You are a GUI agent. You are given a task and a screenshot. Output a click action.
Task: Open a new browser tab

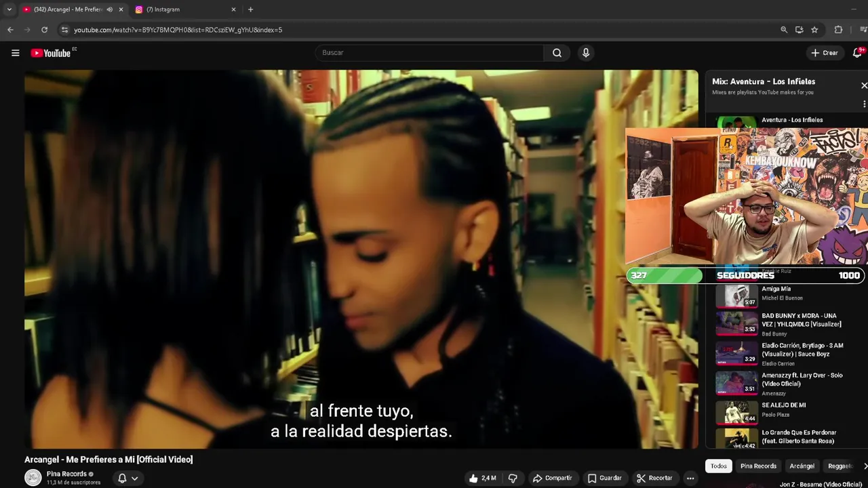tap(250, 9)
